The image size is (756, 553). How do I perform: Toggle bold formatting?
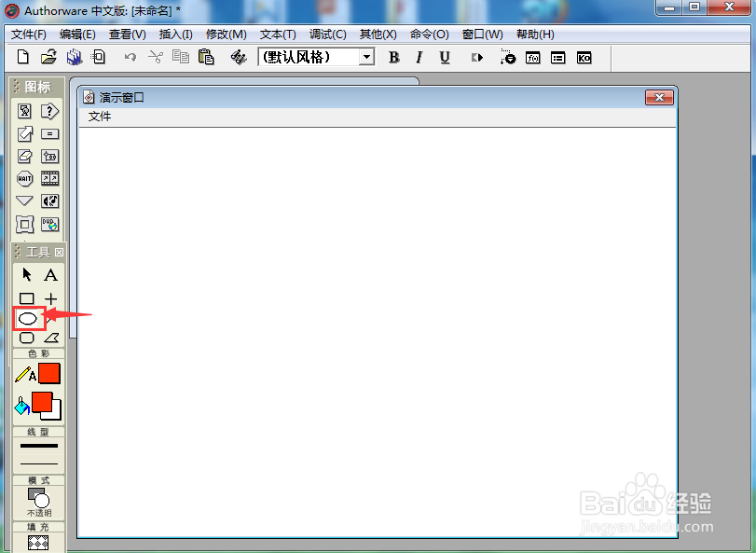pos(394,58)
